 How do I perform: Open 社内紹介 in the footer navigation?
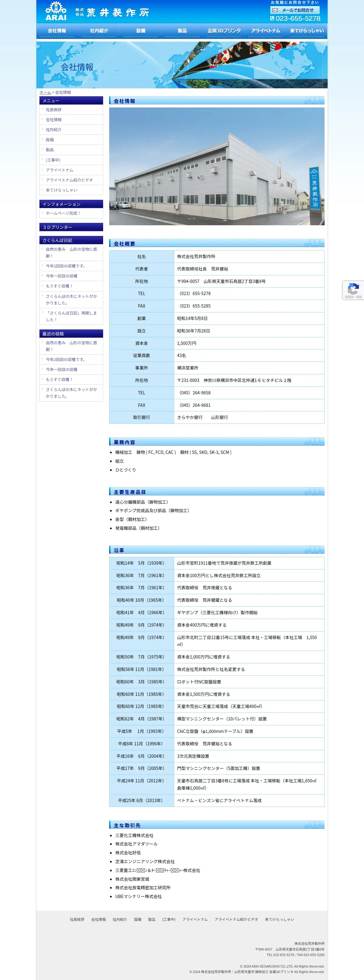[120, 920]
